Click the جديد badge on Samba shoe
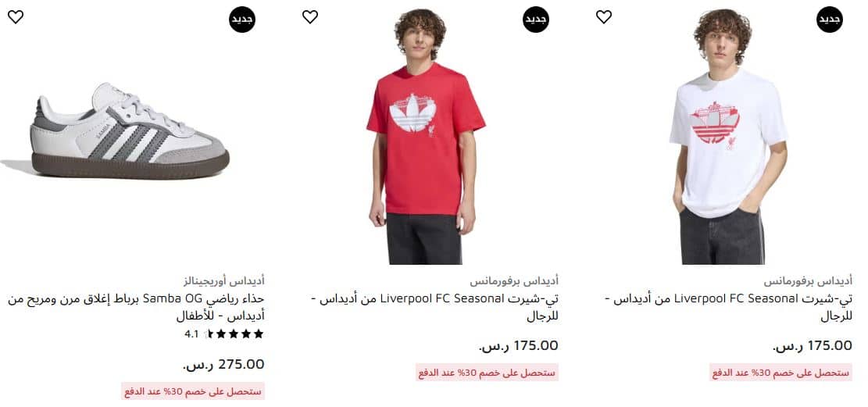The image size is (868, 407). point(242,20)
